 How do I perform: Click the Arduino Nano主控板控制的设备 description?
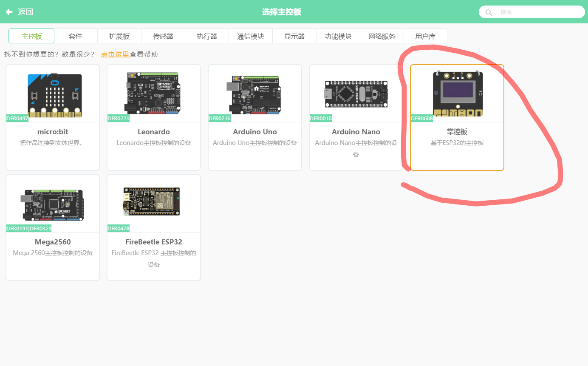tap(356, 149)
